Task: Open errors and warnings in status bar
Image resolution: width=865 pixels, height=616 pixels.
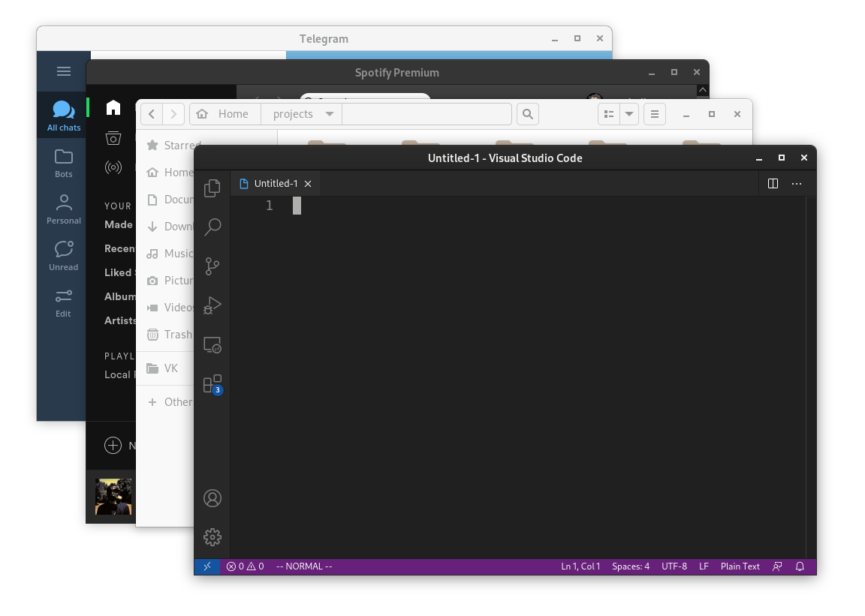Action: point(245,566)
